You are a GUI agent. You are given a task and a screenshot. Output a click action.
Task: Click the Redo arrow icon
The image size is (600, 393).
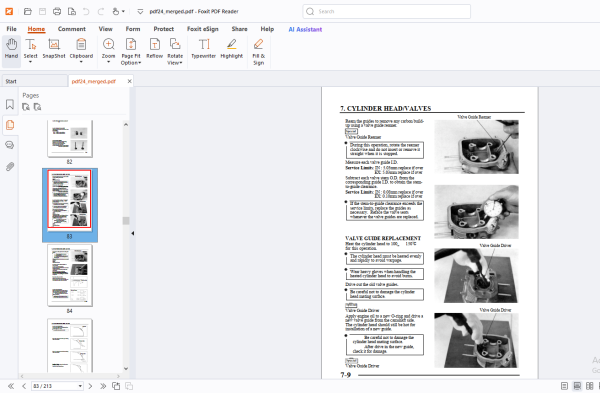click(101, 11)
